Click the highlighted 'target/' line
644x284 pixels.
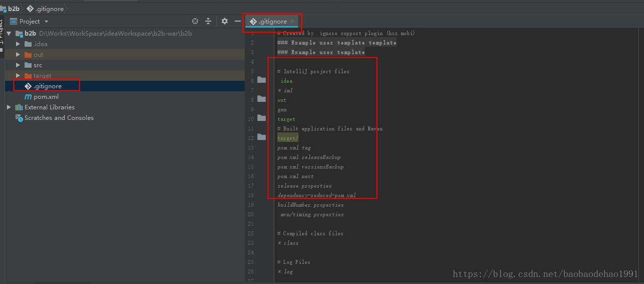[x=288, y=138]
